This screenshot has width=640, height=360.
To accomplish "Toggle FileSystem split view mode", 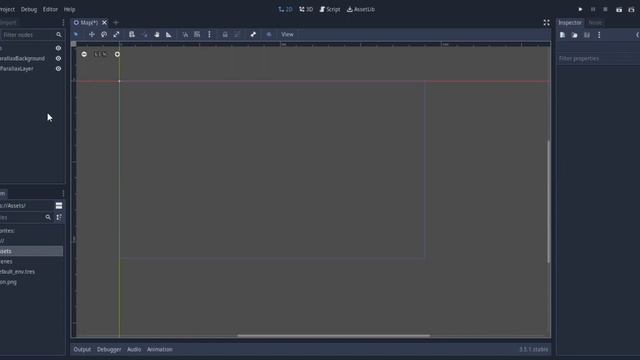I will pyautogui.click(x=59, y=206).
